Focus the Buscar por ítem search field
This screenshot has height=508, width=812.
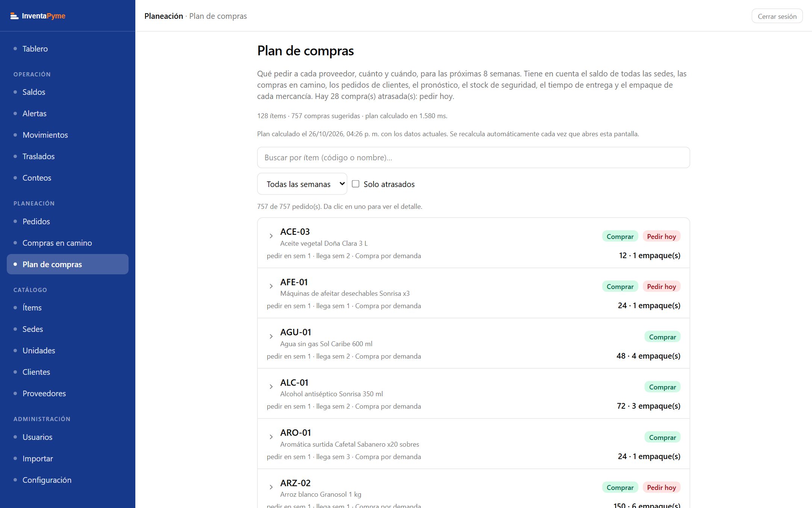473,158
